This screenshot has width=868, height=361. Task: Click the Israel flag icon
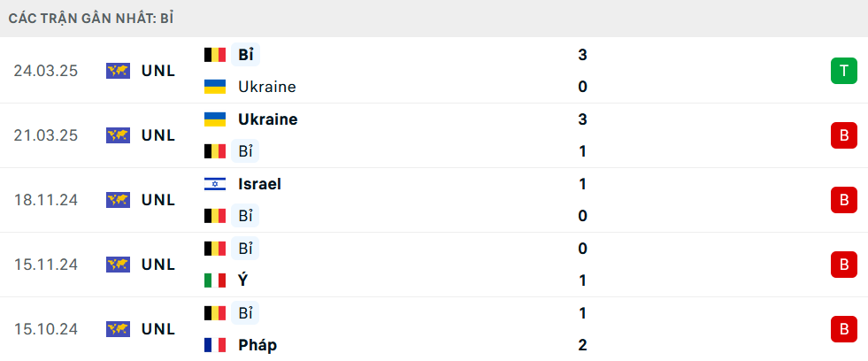(215, 184)
